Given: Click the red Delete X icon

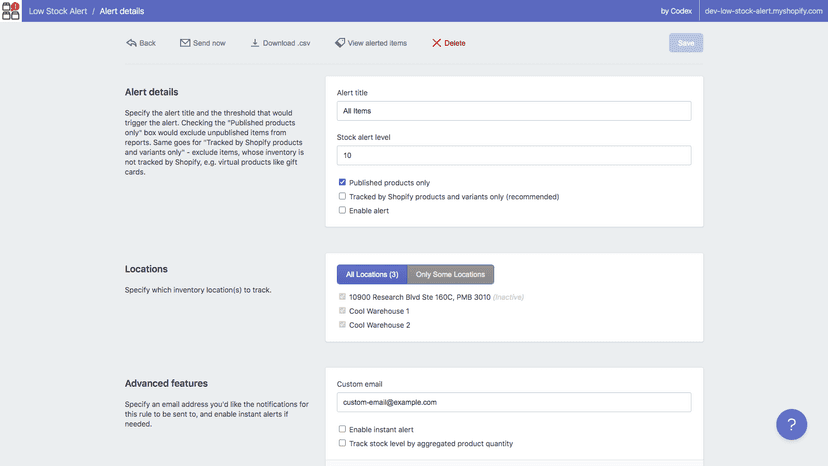Looking at the screenshot, I should 436,43.
